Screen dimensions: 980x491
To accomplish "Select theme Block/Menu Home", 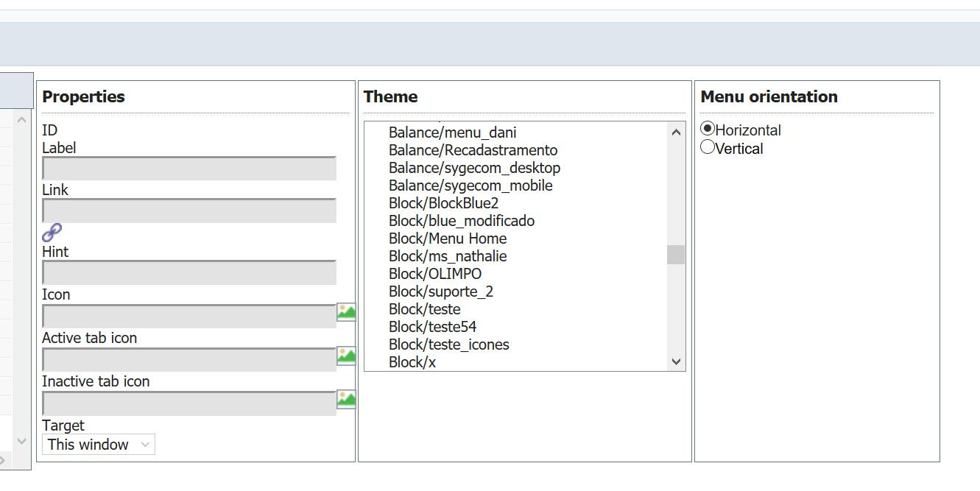I will [x=448, y=239].
